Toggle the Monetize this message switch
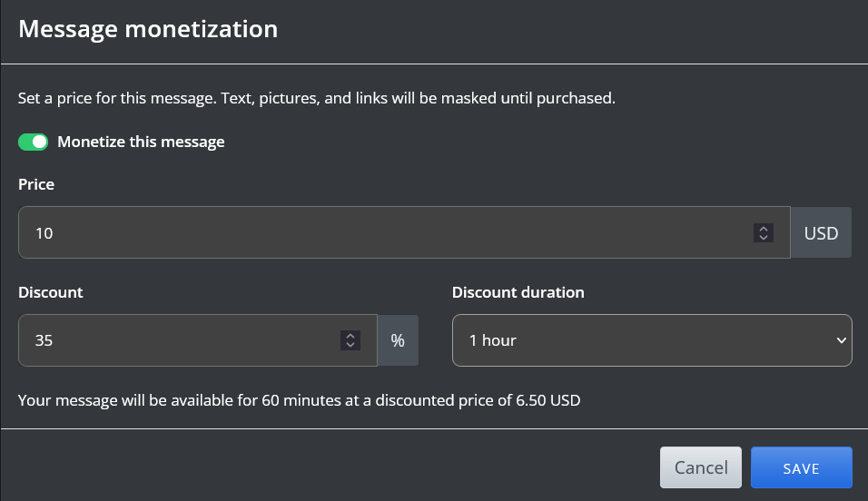The image size is (868, 501). coord(33,142)
